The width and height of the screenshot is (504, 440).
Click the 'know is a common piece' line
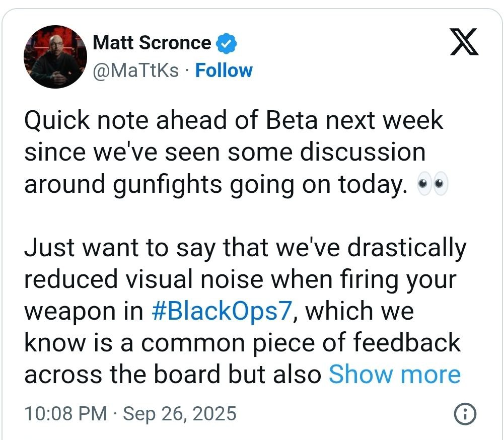click(242, 343)
